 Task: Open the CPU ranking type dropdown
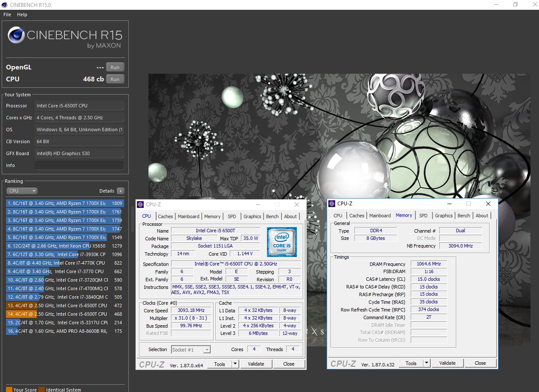[x=22, y=191]
